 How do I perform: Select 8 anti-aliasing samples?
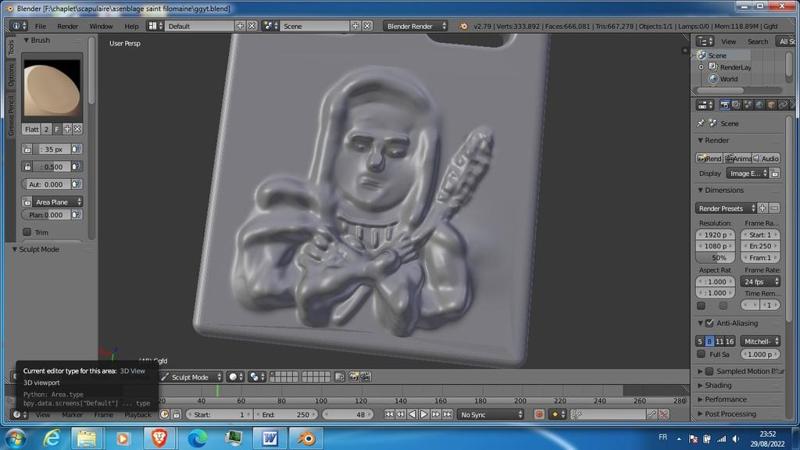pos(709,341)
